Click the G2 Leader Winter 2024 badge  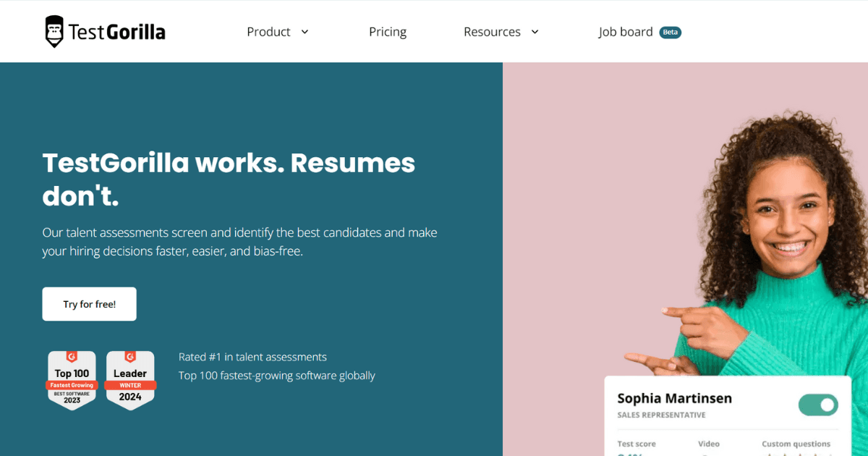point(130,379)
